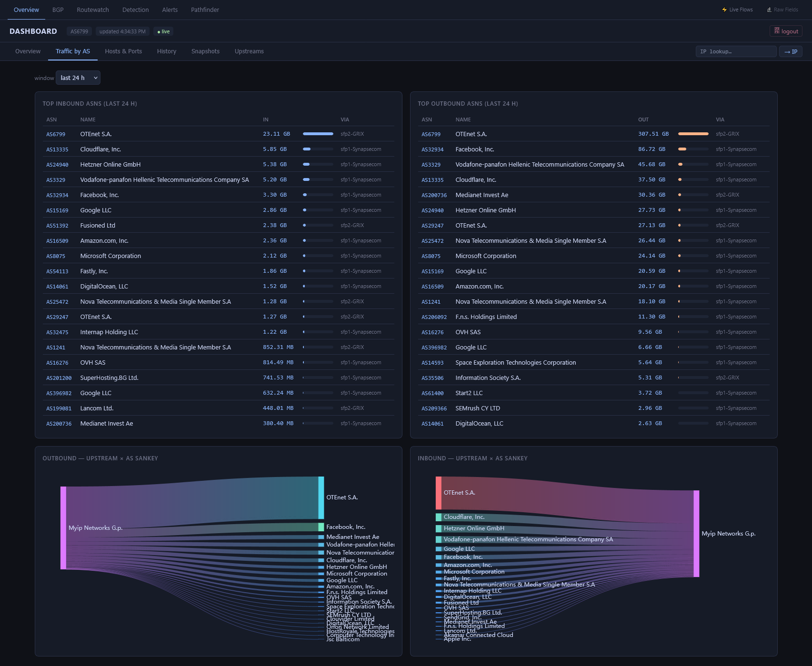The width and height of the screenshot is (812, 666).
Task: Click the Live Flows lightning icon
Action: point(724,10)
